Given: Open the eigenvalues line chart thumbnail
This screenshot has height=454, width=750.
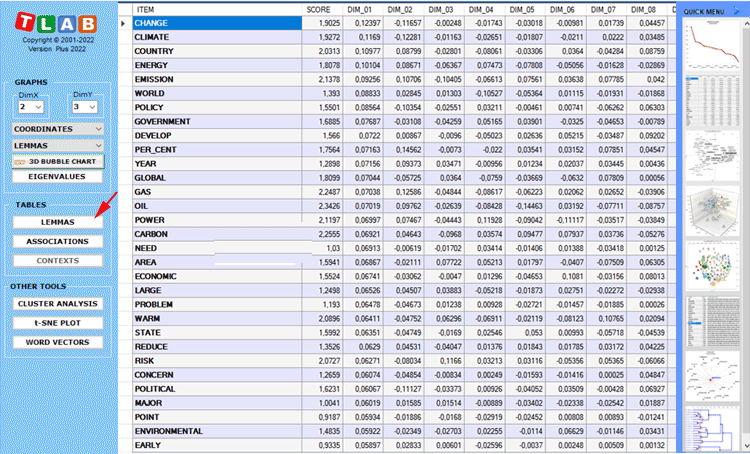Looking at the screenshot, I should point(712,46).
